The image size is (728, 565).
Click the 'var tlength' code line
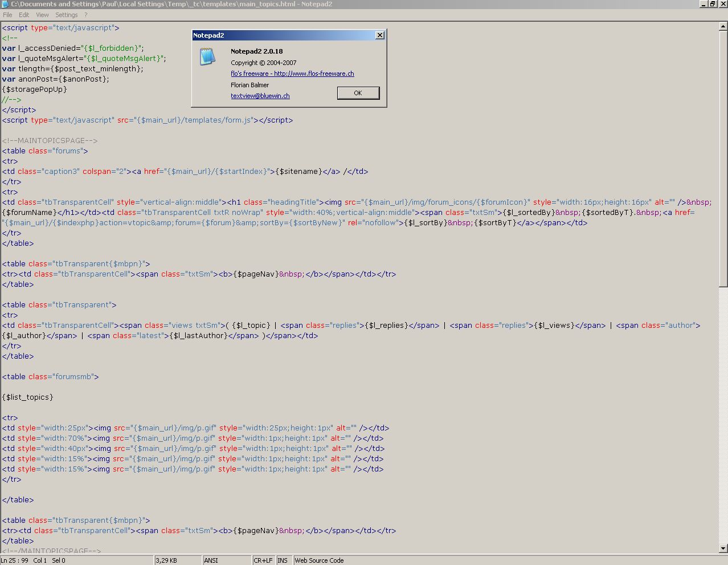[72, 68]
